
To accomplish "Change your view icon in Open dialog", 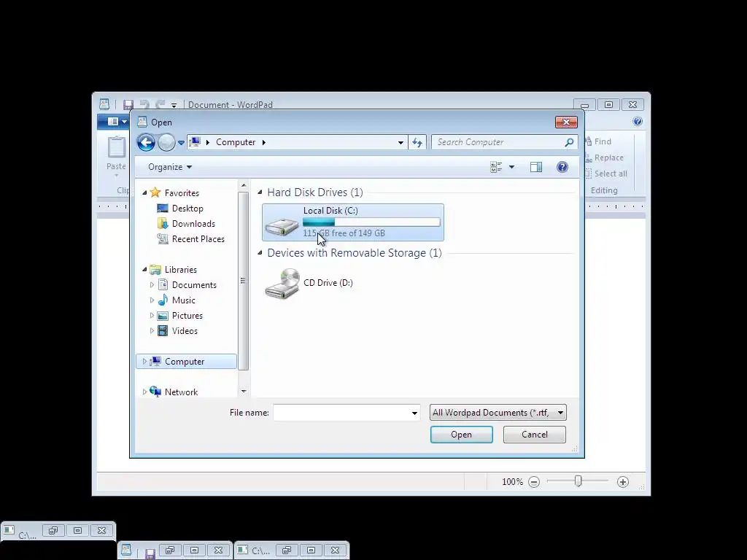I will [496, 167].
